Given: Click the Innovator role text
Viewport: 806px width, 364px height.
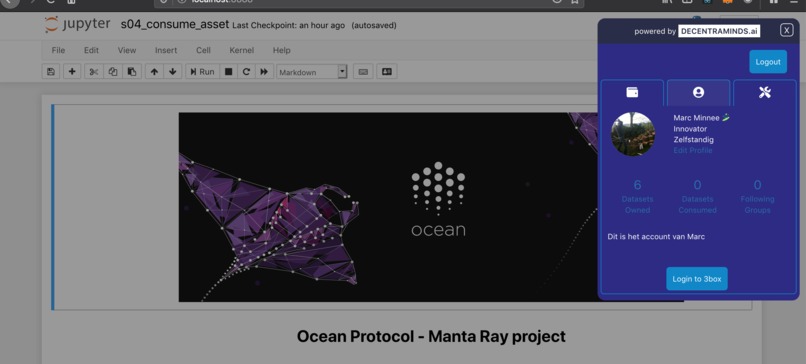Looking at the screenshot, I should coord(690,129).
